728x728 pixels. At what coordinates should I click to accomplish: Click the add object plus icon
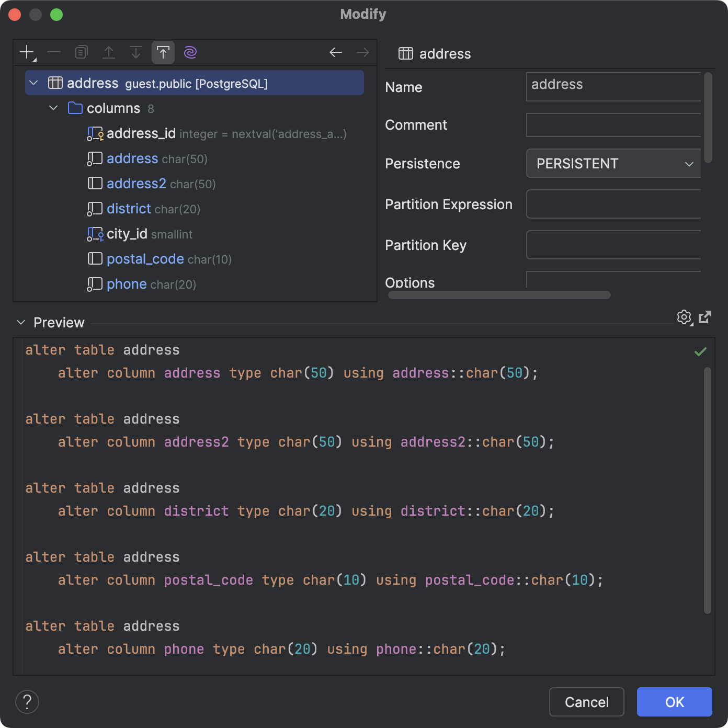(x=27, y=52)
